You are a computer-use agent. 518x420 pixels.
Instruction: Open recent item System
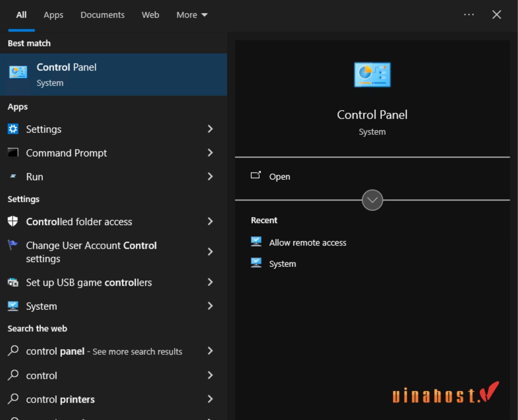pos(283,264)
